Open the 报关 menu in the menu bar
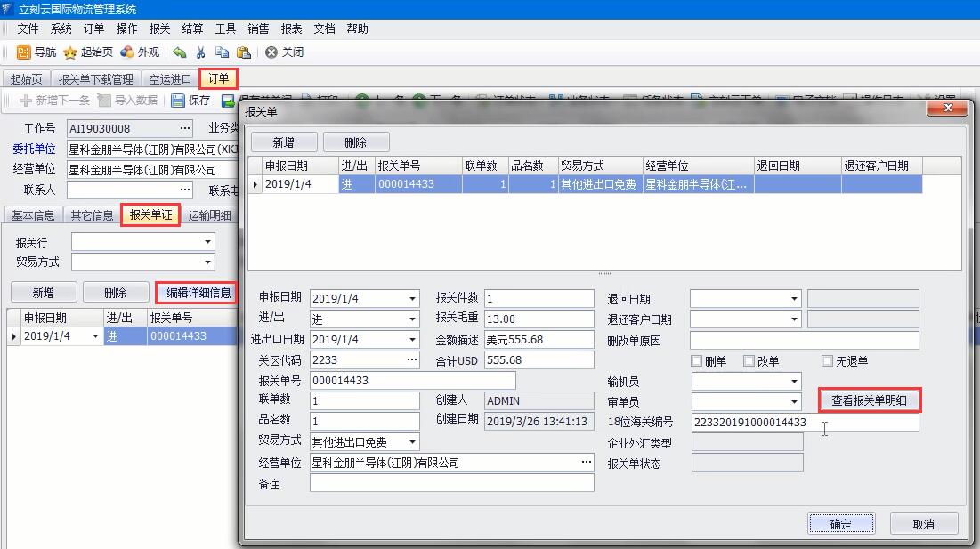This screenshot has height=549, width=980. (159, 28)
